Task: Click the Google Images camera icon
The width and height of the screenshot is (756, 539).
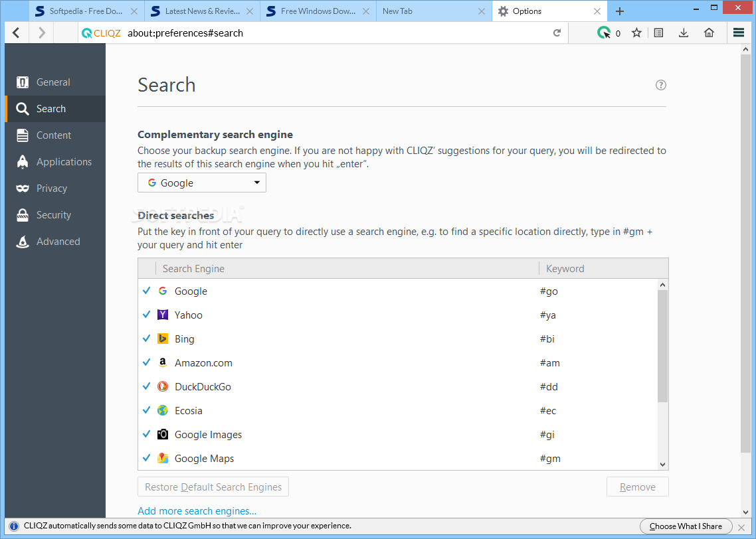Action: (163, 434)
